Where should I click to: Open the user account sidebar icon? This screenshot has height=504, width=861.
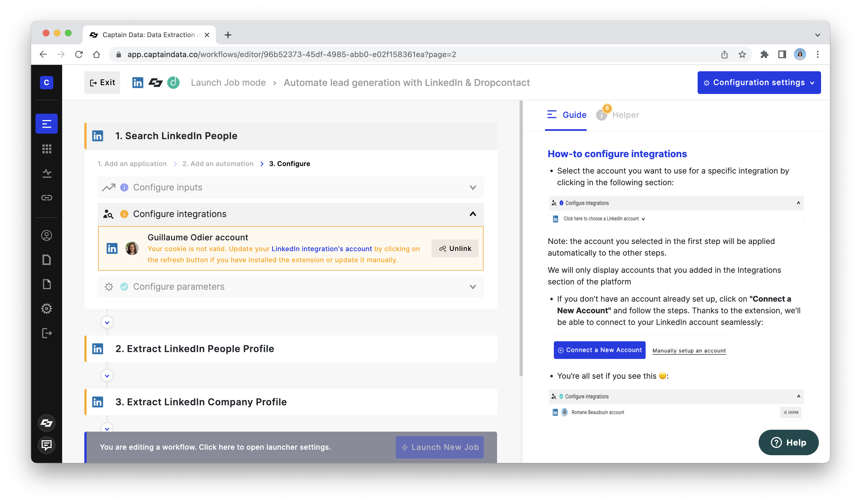(47, 235)
